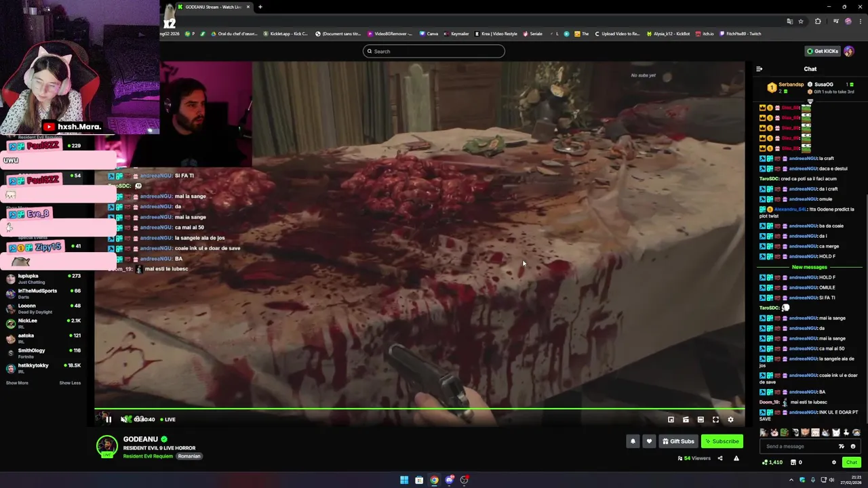
Task: Open the shop icon next to 0
Action: (x=793, y=462)
